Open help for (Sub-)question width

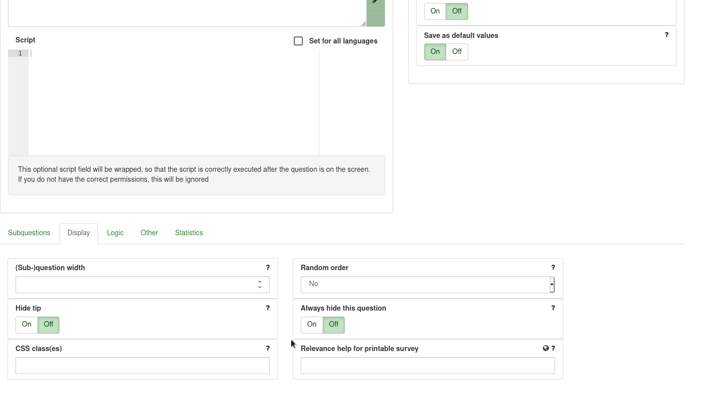pos(267,268)
